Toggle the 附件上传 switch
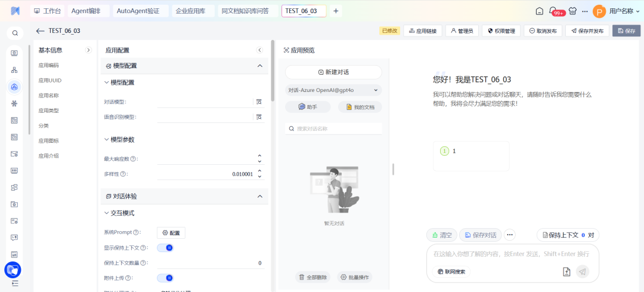Screen dimensions: 644x292 pos(165,278)
